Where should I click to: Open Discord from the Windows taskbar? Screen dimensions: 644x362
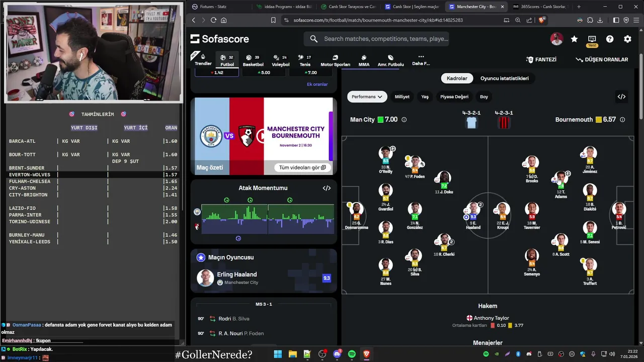337,354
